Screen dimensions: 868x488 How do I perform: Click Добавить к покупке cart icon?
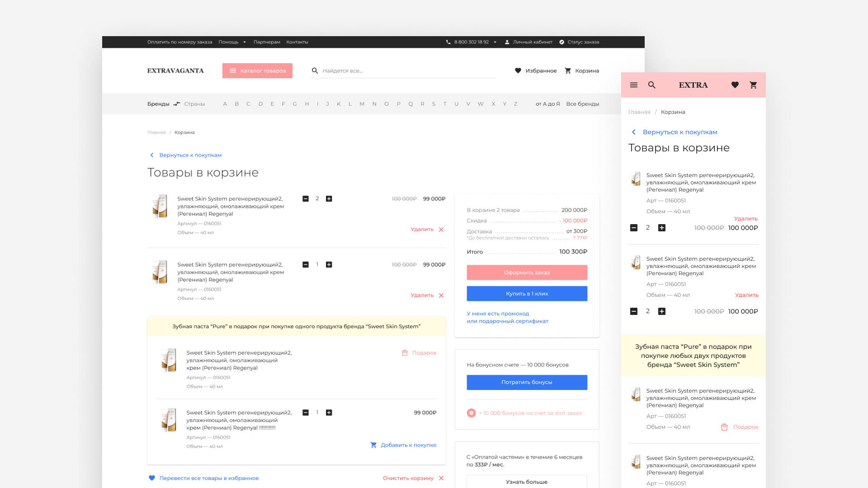pyautogui.click(x=373, y=445)
